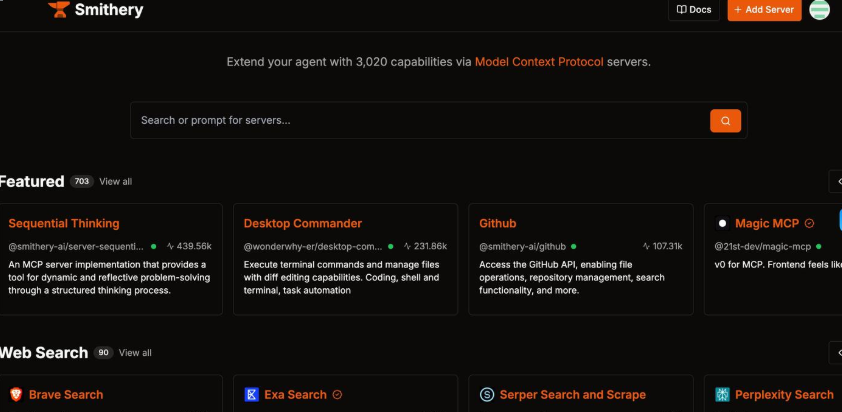842x412 pixels.
Task: Click green status dot on Magic MCP
Action: 818,247
